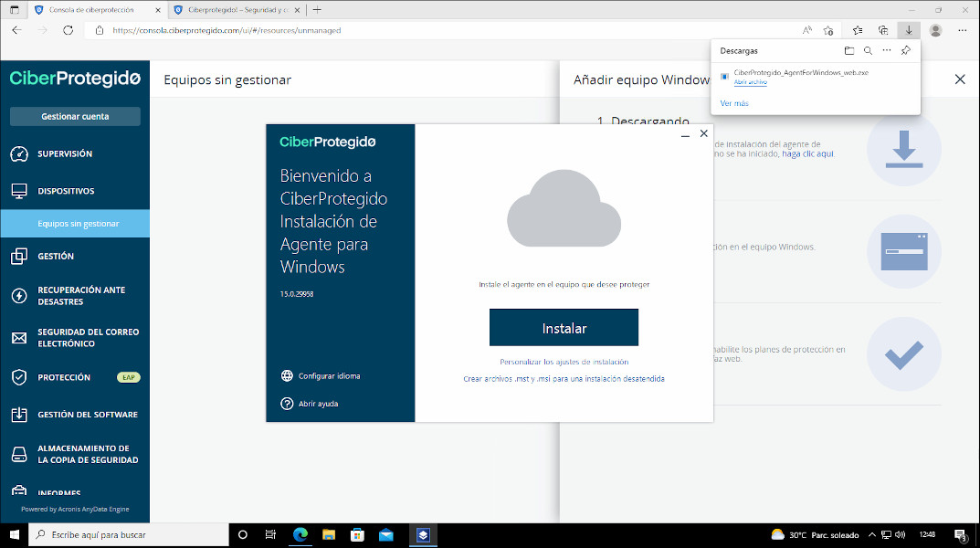980x548 pixels.
Task: Click the Abrir ayuda question icon
Action: coord(286,403)
